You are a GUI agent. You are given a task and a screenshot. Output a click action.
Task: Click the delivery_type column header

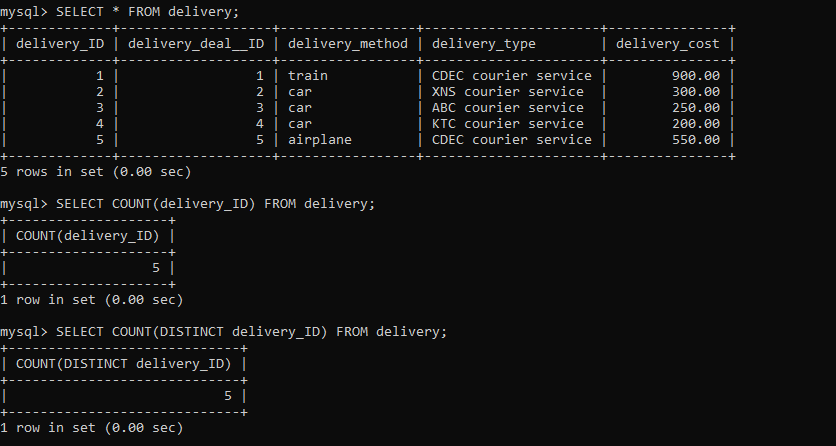[484, 44]
